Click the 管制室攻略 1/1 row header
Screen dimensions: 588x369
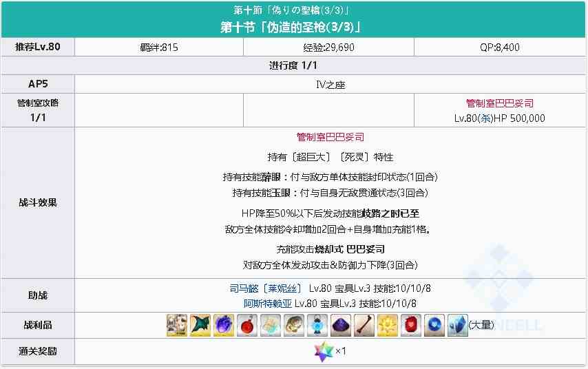pyautogui.click(x=38, y=110)
